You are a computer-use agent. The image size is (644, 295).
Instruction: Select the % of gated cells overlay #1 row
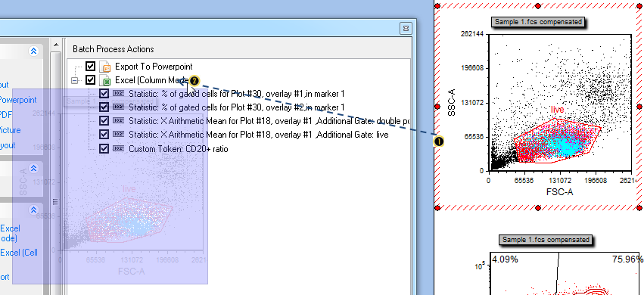click(x=237, y=94)
